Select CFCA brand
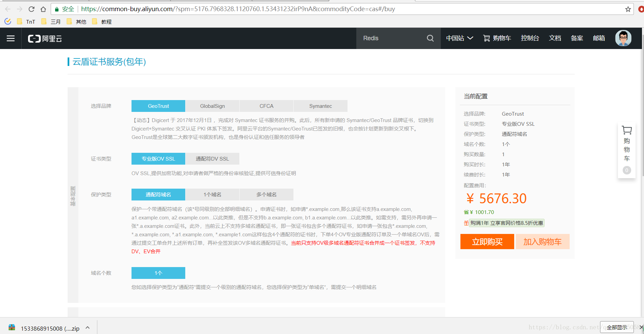The image size is (644, 334). 266,106
